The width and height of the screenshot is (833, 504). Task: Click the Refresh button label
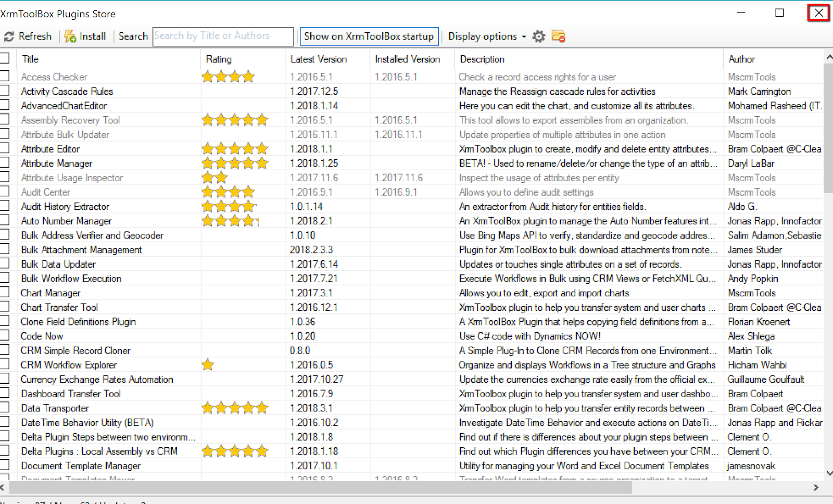coord(35,36)
